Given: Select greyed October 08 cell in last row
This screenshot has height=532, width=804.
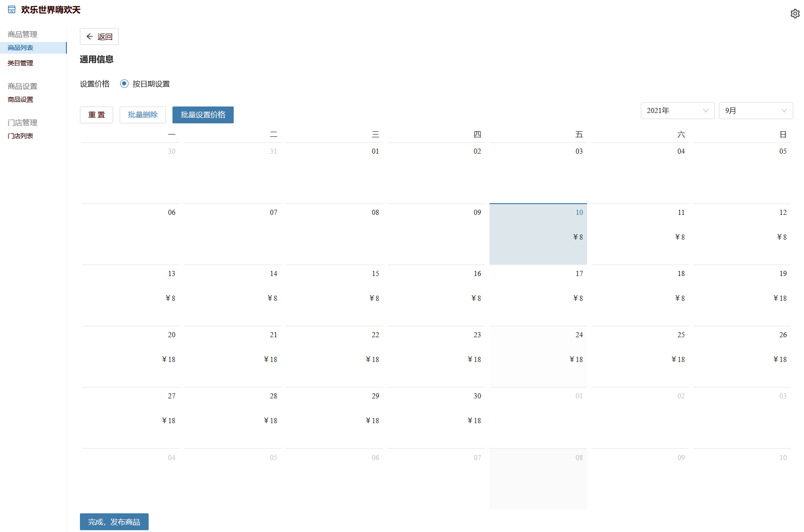Looking at the screenshot, I should (538, 479).
